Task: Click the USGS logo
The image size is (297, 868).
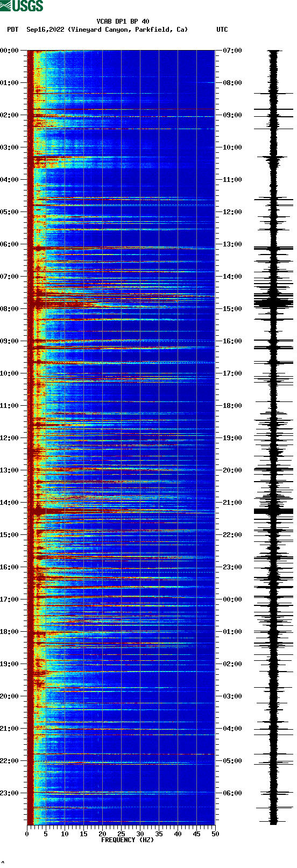Action: [x=22, y=6]
